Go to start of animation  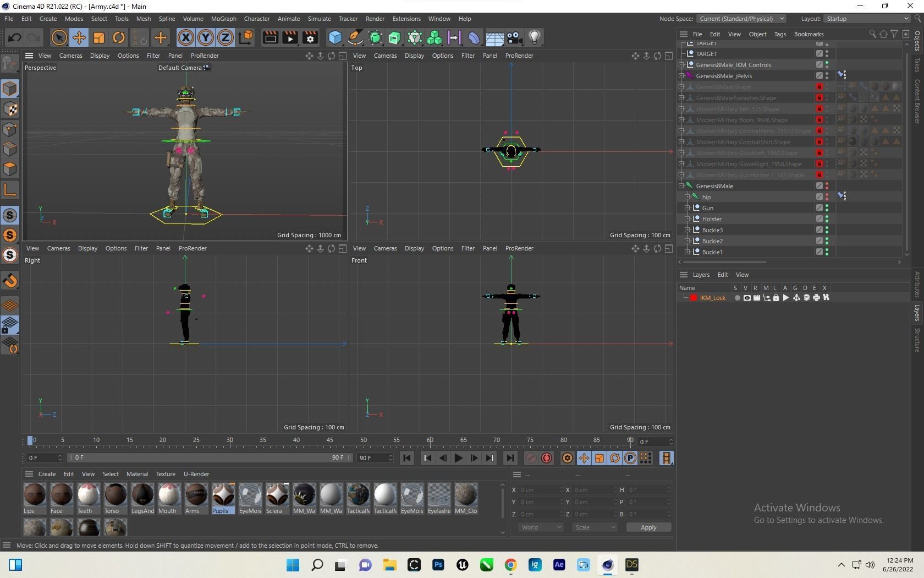pos(407,458)
